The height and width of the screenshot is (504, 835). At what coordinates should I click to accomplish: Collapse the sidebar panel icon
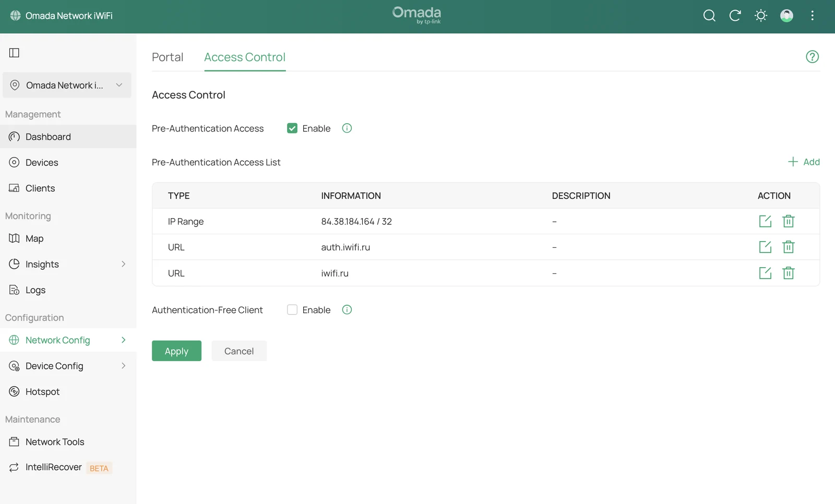14,53
